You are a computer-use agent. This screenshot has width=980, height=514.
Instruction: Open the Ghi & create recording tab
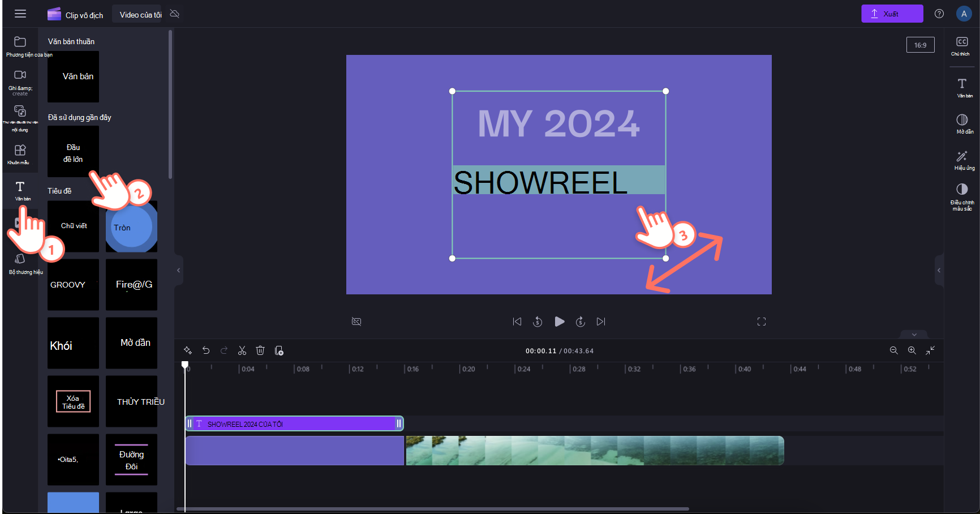click(20, 82)
